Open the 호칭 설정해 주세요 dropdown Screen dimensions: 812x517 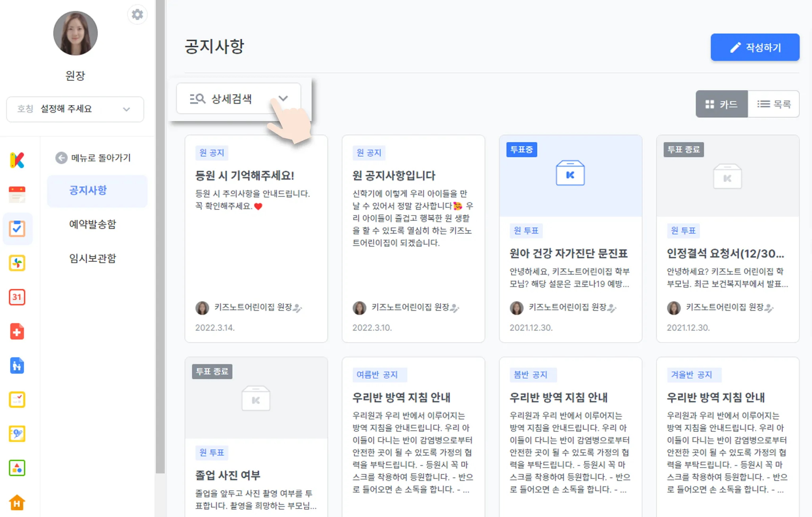pos(75,109)
